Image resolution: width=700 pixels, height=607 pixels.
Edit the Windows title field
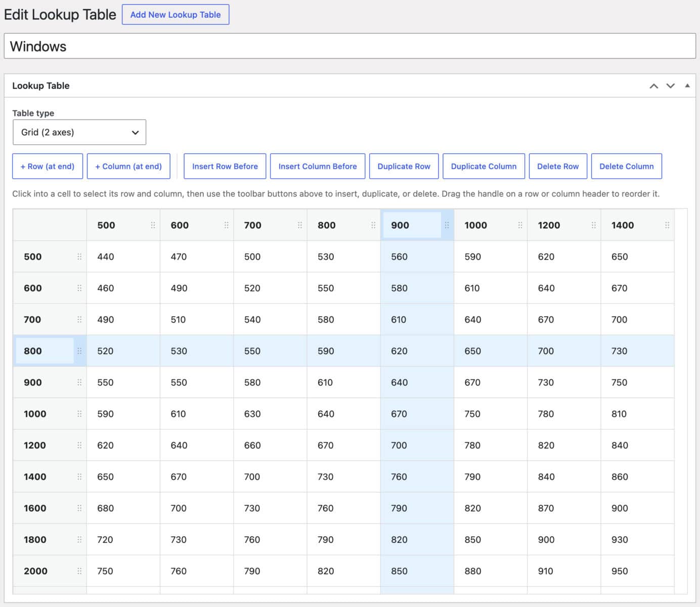(350, 46)
